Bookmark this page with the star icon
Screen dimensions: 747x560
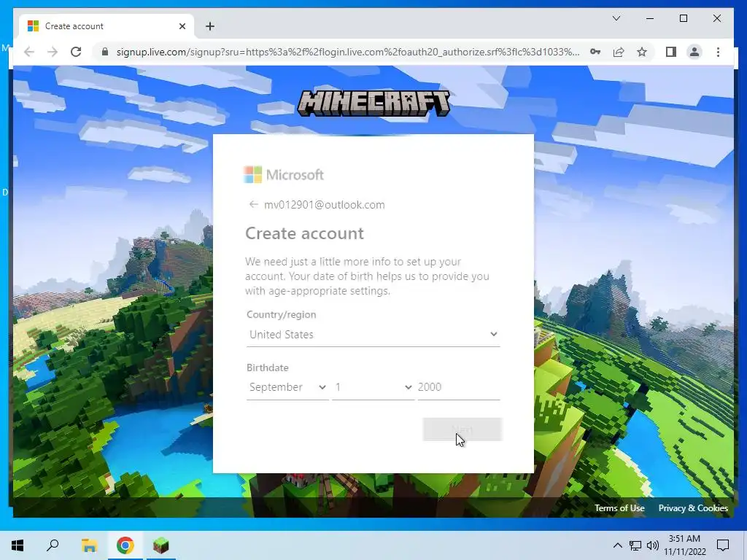click(x=642, y=52)
